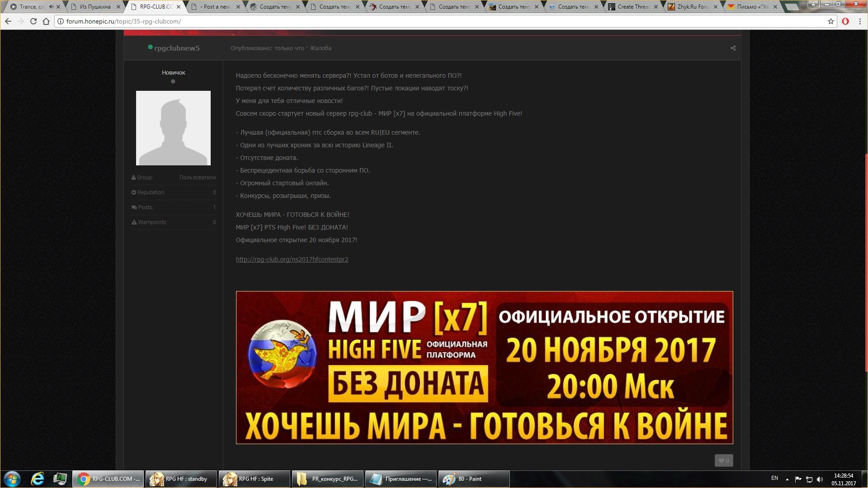Close the 'Из Пушкина' tab
Viewport: 868px width, 488px height.
pos(118,7)
